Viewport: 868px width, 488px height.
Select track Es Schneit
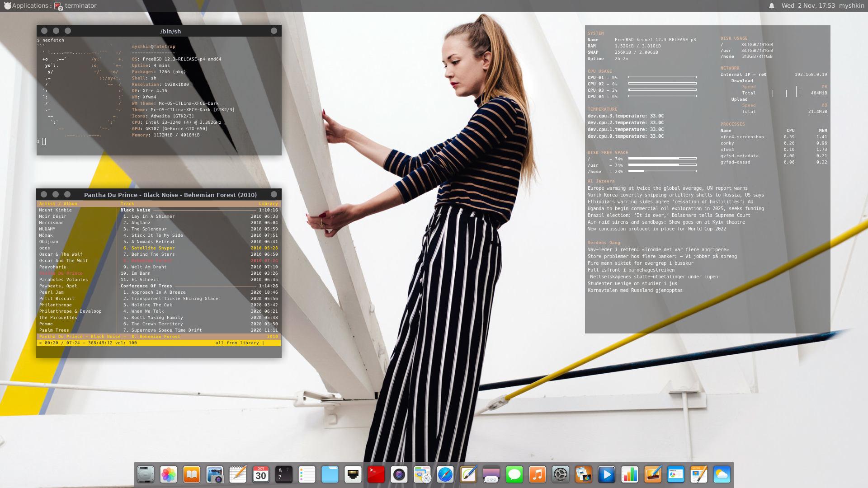(199, 280)
